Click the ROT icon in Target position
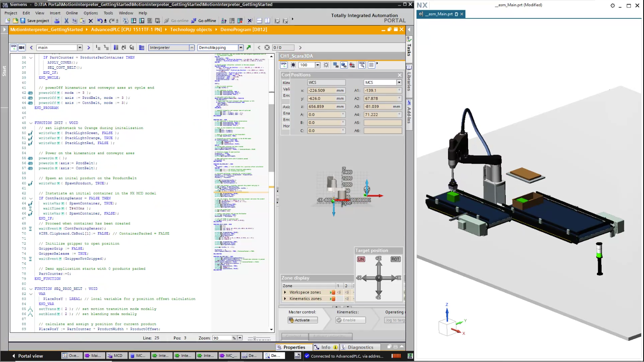The height and width of the screenshot is (362, 644). point(395,259)
